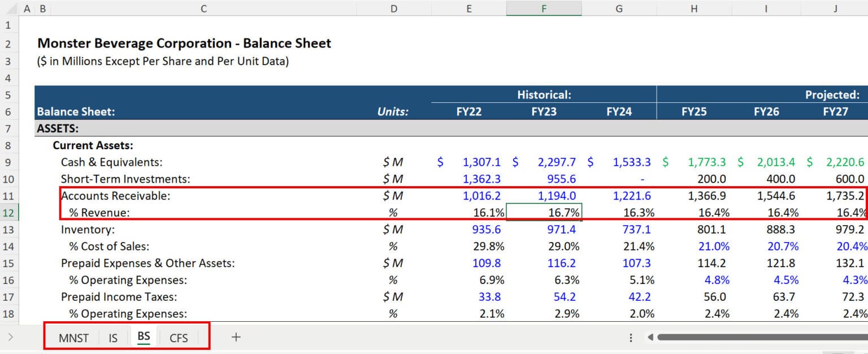Click the balance sheet title cell

tap(184, 43)
